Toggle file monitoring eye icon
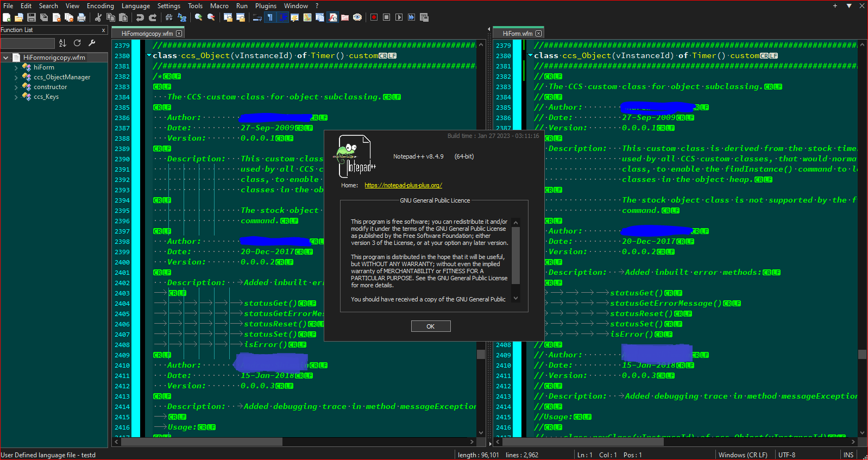 coord(357,17)
